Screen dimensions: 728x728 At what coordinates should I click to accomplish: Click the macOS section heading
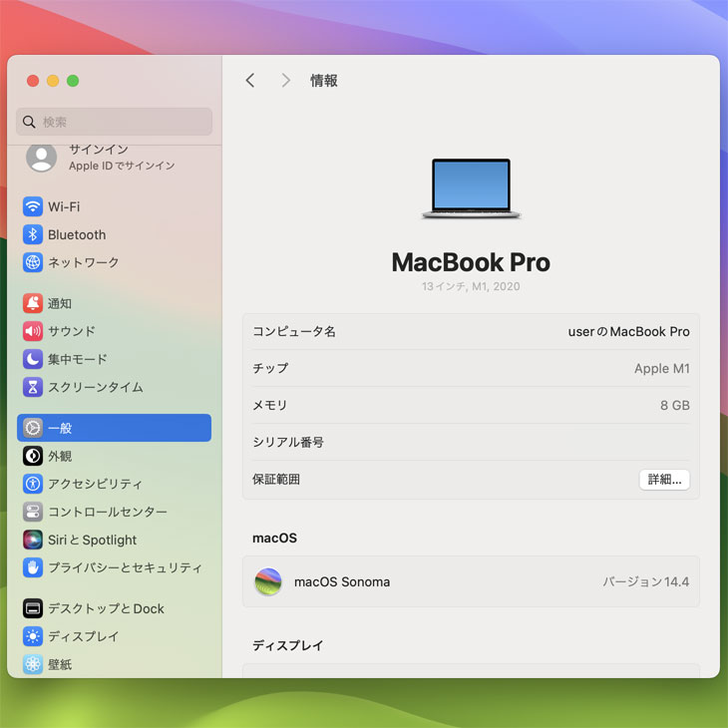pos(275,539)
